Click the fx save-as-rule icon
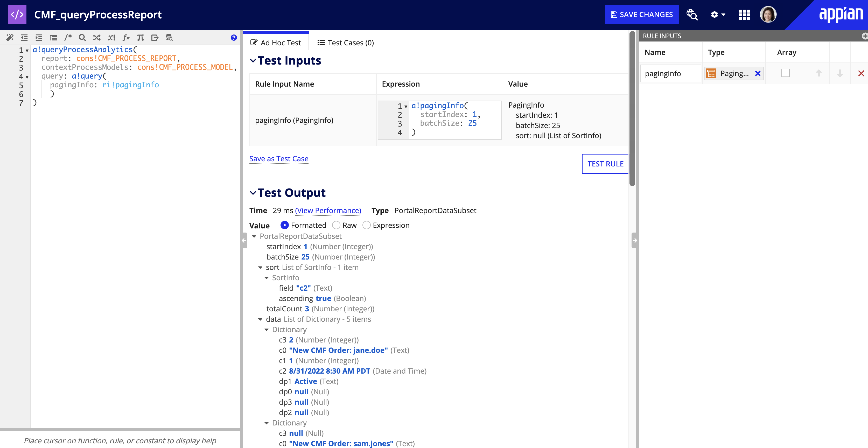Viewport: 868px width, 448px height. click(x=126, y=37)
